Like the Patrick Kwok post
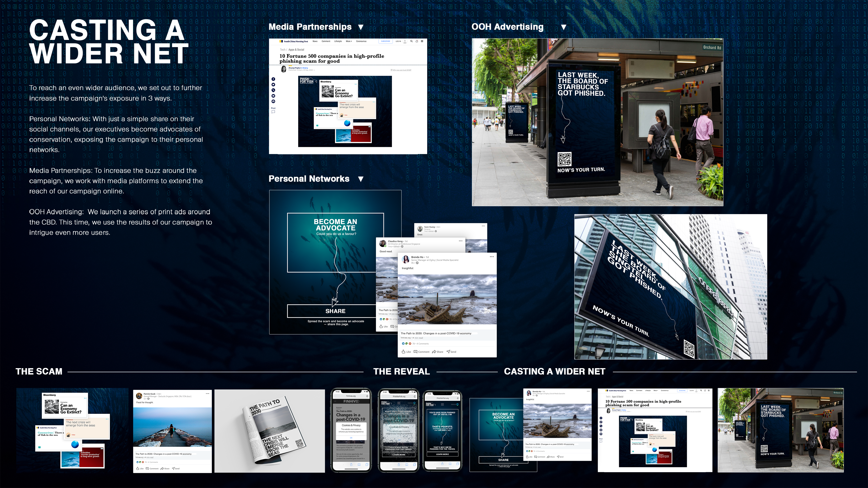The width and height of the screenshot is (868, 488). click(x=140, y=468)
